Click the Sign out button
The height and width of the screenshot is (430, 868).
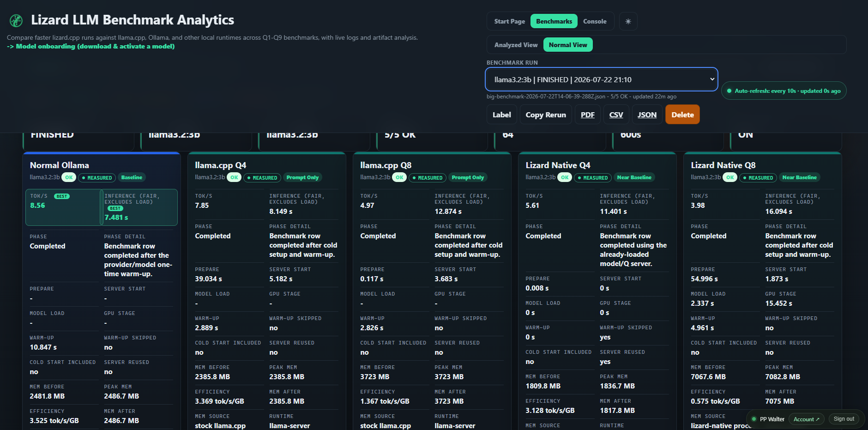click(x=844, y=419)
